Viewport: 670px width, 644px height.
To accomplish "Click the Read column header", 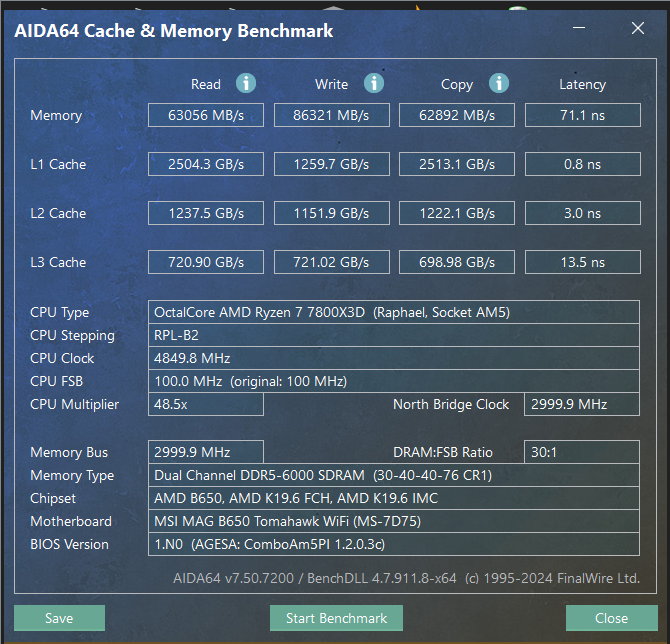I will coord(206,84).
